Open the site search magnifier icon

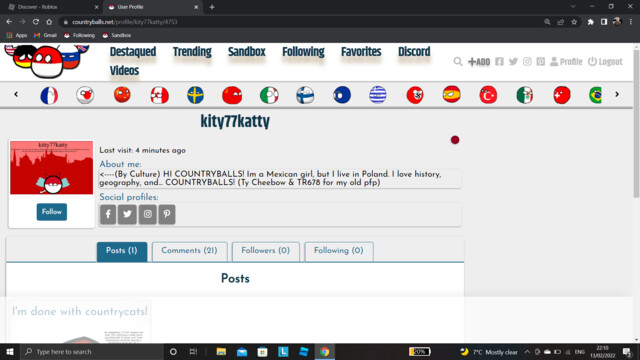click(x=458, y=62)
